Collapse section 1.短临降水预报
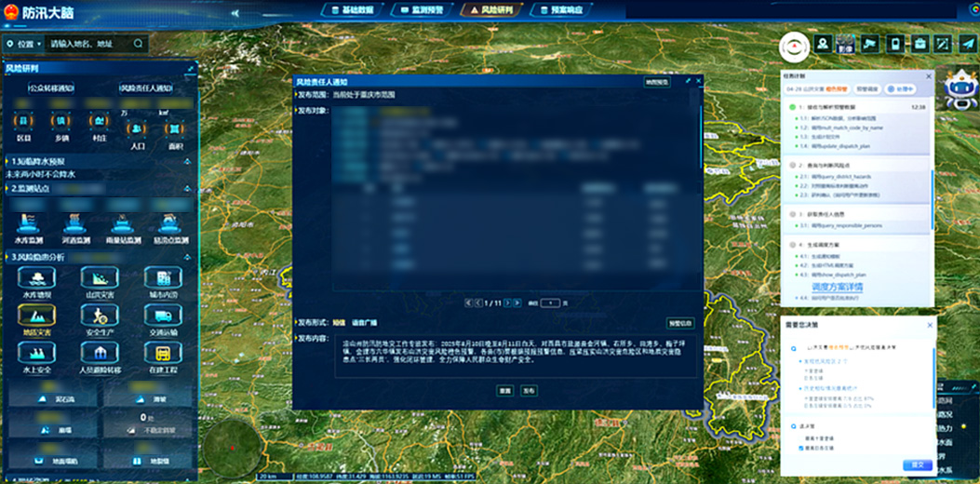This screenshot has width=980, height=484. pos(187,161)
